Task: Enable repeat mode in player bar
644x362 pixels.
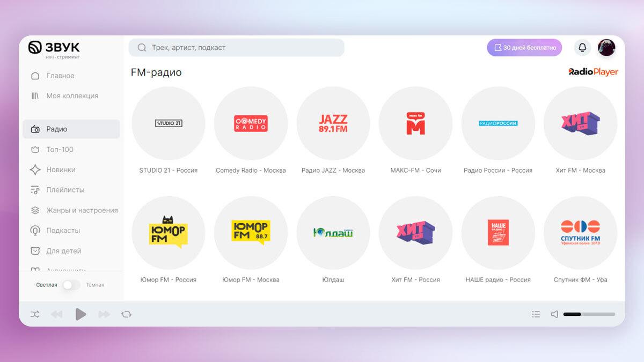Action: [127, 314]
